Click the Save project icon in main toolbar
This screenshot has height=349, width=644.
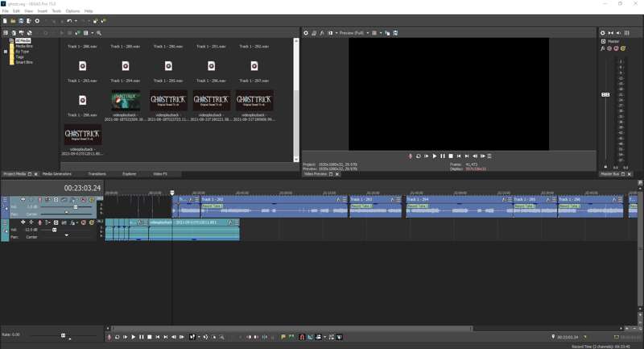(22, 21)
